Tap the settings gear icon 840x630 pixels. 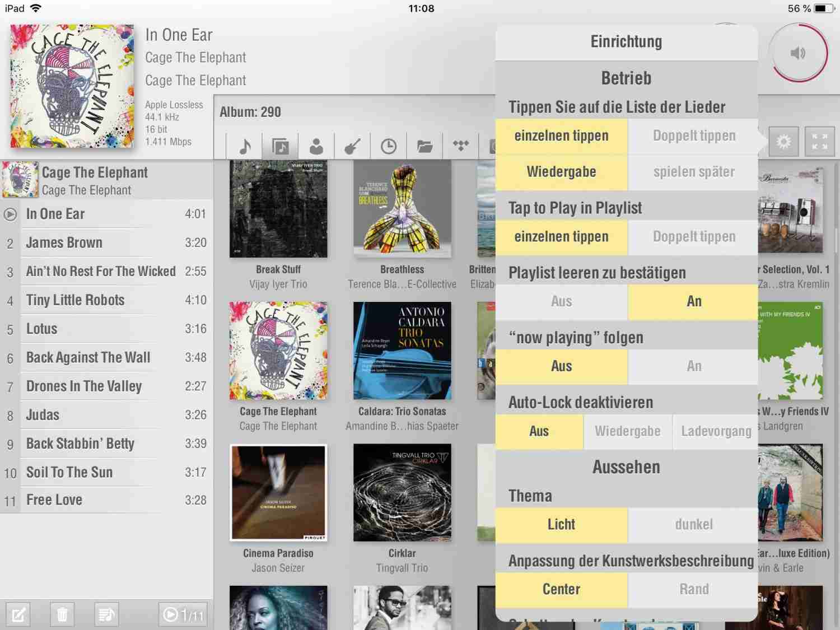tap(783, 141)
